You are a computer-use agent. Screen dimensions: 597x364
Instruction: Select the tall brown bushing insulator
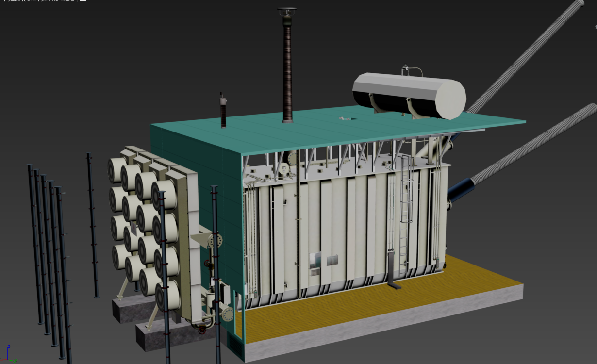(x=287, y=73)
